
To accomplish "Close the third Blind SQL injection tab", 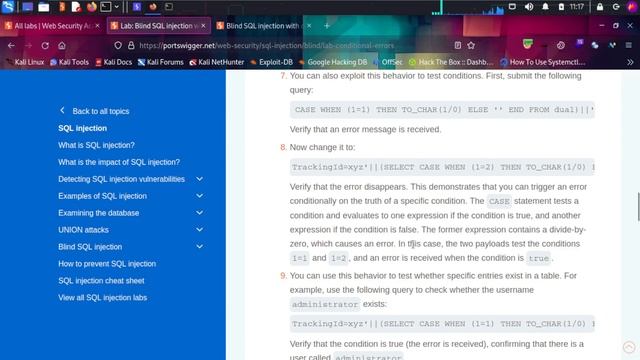I will click(x=309, y=26).
